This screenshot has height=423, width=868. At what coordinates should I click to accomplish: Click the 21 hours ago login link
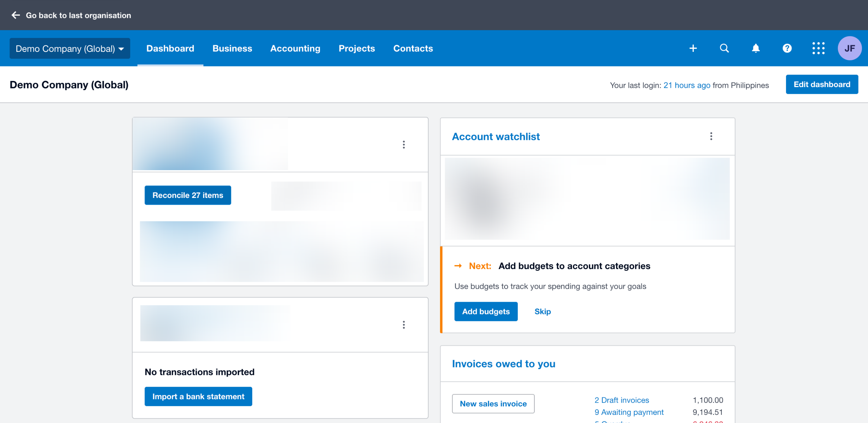[687, 85]
